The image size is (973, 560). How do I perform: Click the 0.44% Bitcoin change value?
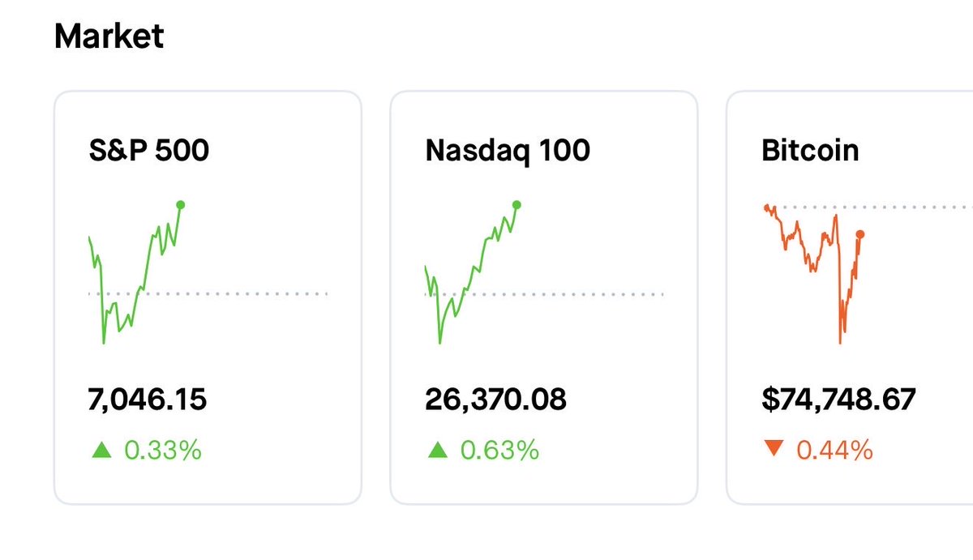tap(834, 450)
